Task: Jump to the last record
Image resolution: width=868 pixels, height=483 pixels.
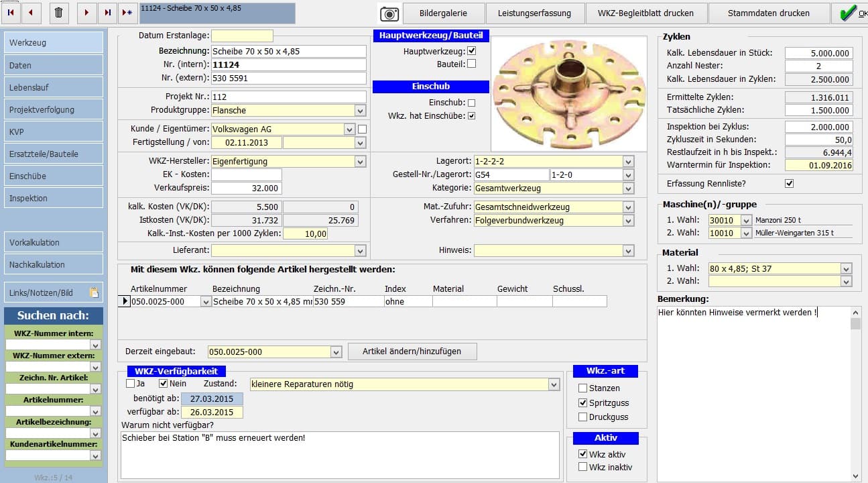Action: (107, 12)
